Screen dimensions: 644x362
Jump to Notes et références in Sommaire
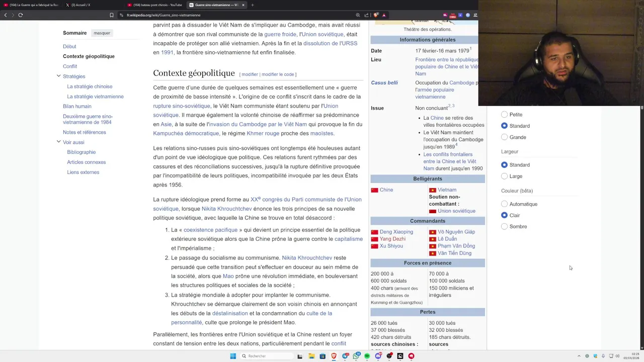click(x=85, y=132)
